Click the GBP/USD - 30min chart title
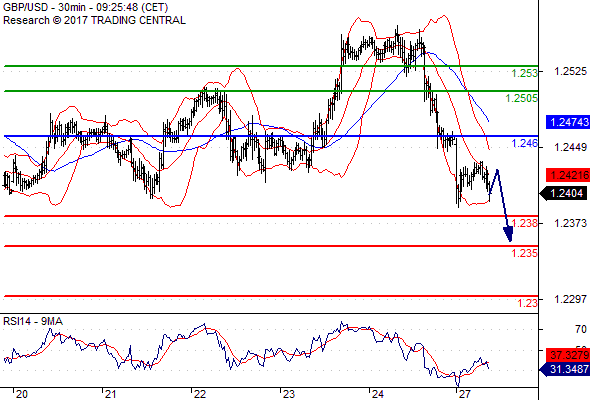Image resolution: width=590 pixels, height=400 pixels. pos(85,8)
